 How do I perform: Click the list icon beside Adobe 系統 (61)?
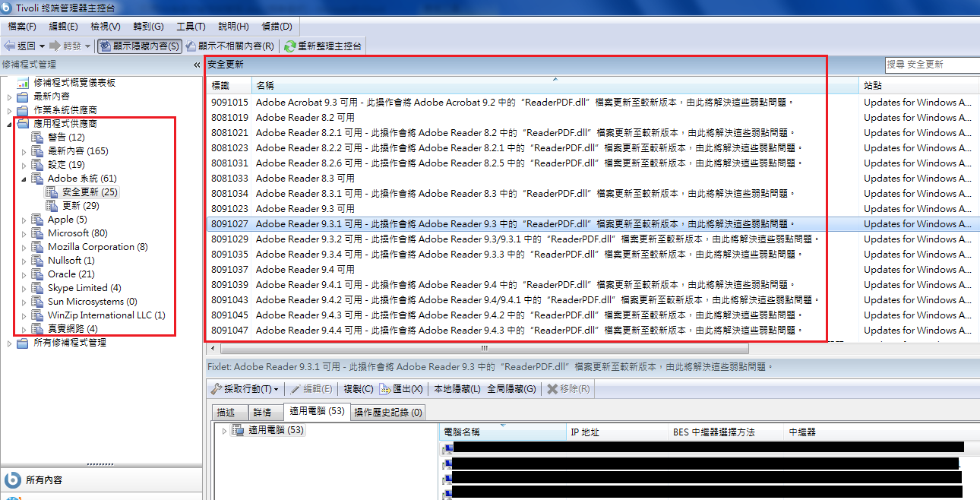37,179
